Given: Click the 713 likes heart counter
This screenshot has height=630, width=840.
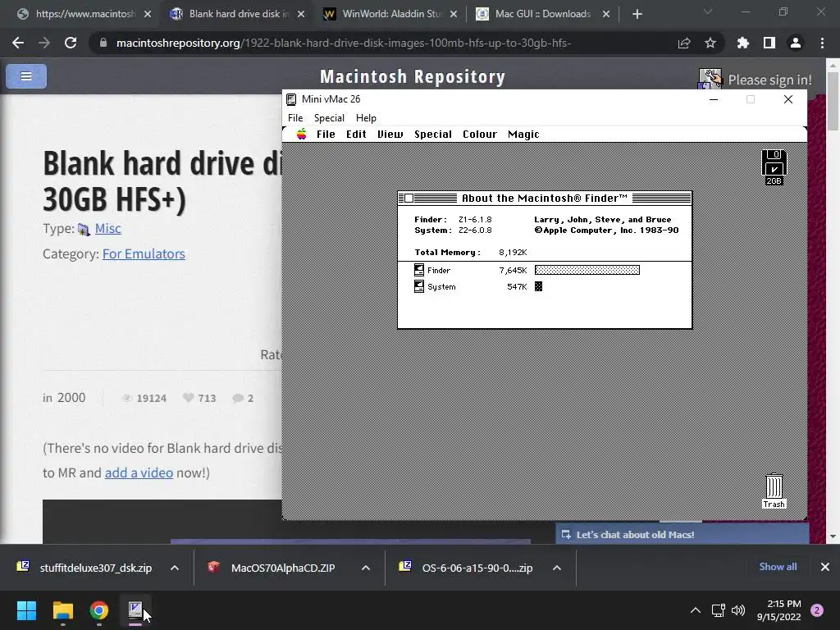Looking at the screenshot, I should tap(199, 398).
